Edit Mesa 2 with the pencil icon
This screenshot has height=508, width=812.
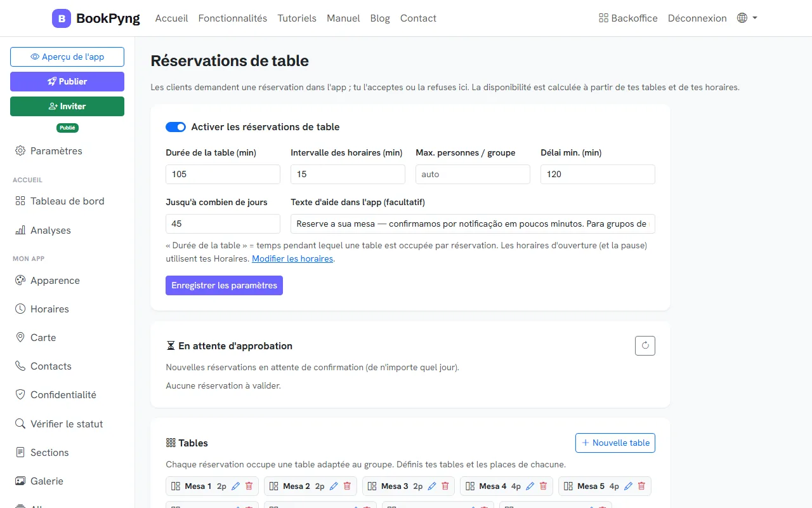pos(334,486)
